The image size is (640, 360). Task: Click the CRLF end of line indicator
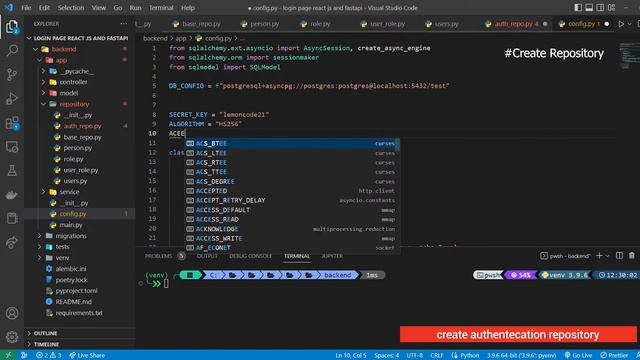pos(436,355)
